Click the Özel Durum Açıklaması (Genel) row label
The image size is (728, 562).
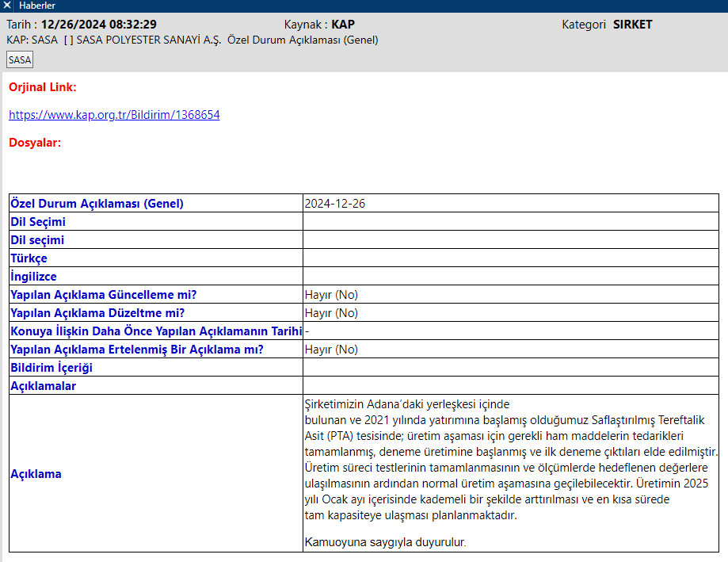[x=97, y=204]
